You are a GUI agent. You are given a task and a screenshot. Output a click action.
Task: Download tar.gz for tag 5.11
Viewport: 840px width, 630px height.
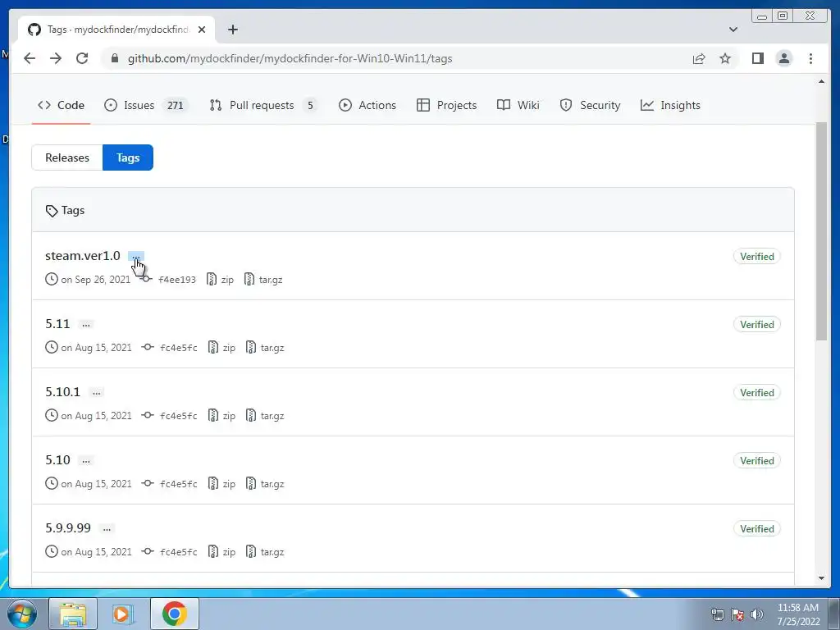click(x=265, y=348)
